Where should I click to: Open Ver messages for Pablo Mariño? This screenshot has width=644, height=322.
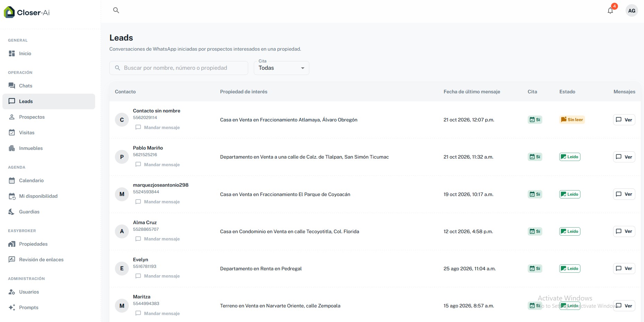[624, 157]
